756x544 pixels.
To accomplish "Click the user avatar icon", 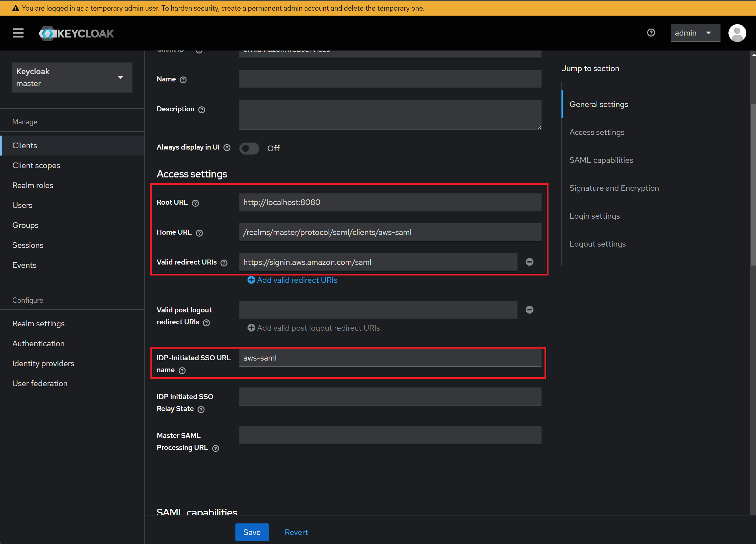I will pos(737,33).
